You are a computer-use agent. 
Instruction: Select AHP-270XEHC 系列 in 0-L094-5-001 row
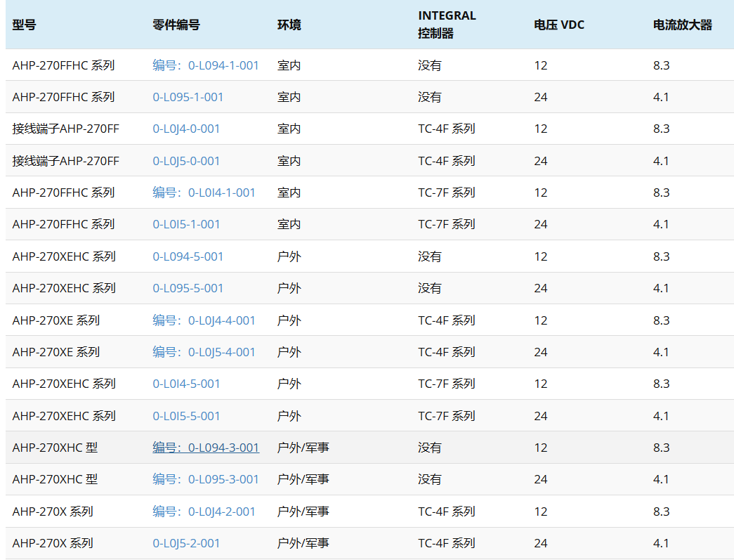click(64, 256)
